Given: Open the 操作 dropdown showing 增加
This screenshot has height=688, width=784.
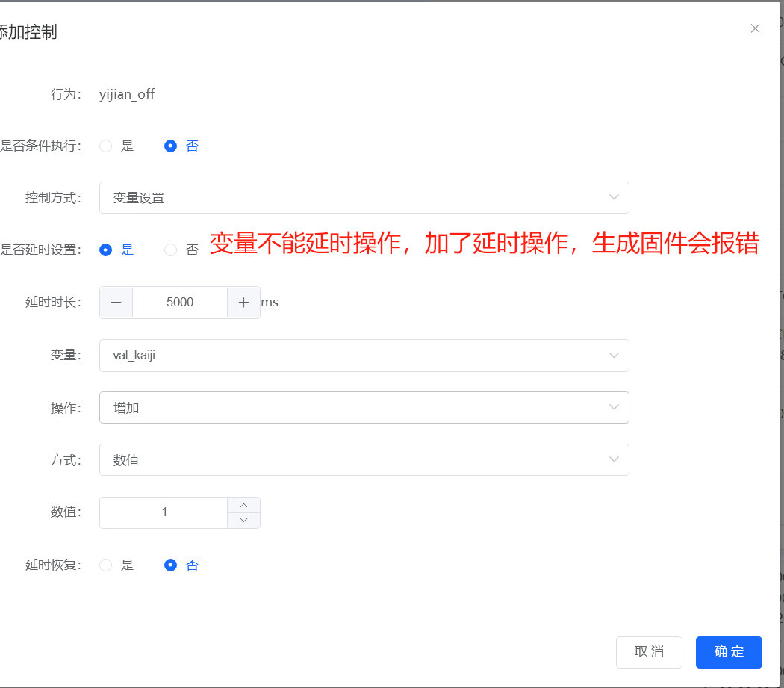Looking at the screenshot, I should pyautogui.click(x=364, y=407).
